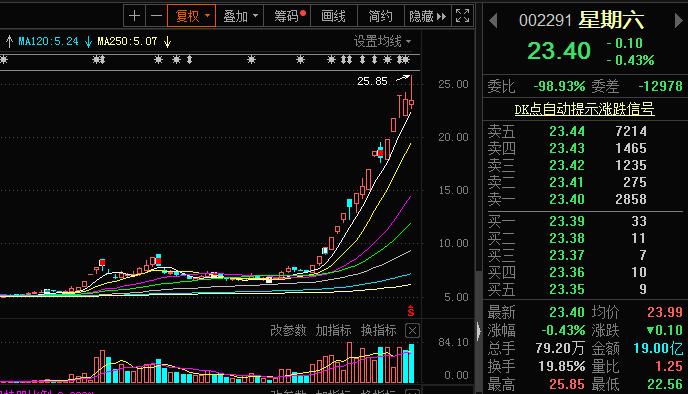Click 换手 value 19.85%
Viewport: 688px width, 394px height.
tap(562, 366)
